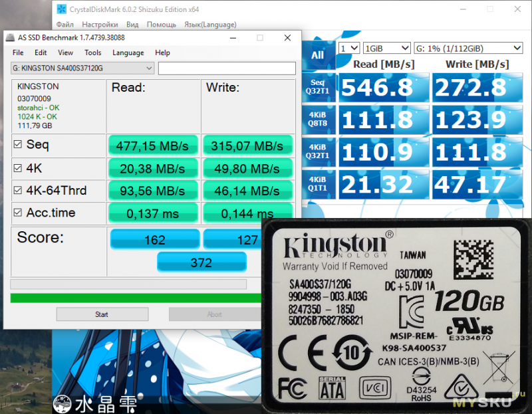Click the empty text field beside drive selector
The image size is (532, 414).
[x=227, y=68]
